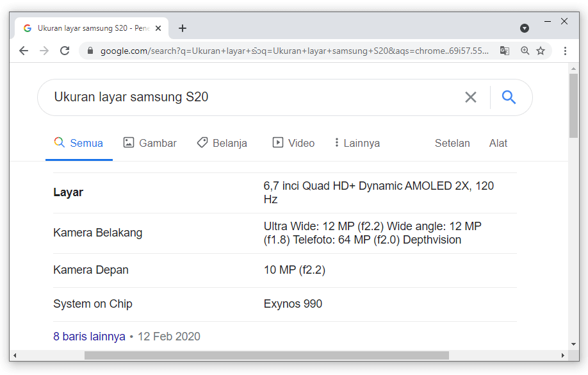Go back using the browser back arrow

(24, 51)
